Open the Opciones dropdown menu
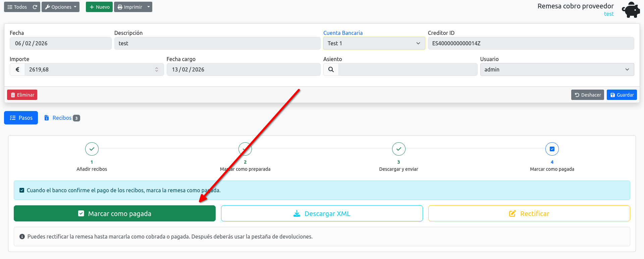This screenshot has width=644, height=259. [x=60, y=7]
